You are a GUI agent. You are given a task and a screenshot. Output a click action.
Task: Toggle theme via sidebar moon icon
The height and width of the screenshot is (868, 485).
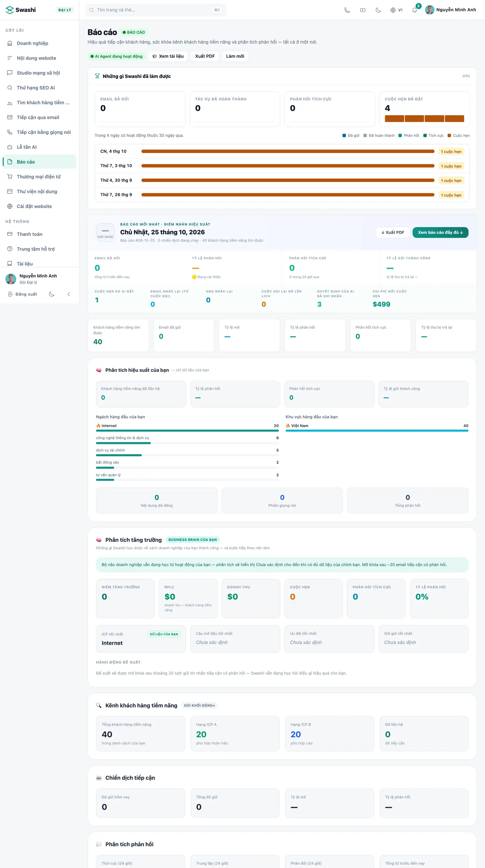51,294
